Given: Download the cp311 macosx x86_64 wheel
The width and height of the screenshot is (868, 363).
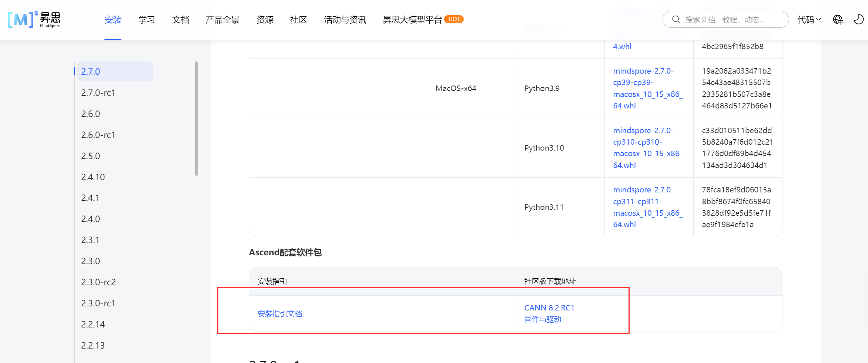Looking at the screenshot, I should click(x=648, y=207).
